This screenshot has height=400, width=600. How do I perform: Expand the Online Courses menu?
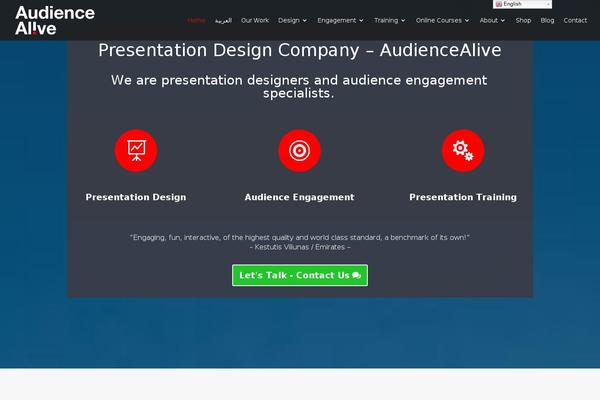click(x=442, y=20)
